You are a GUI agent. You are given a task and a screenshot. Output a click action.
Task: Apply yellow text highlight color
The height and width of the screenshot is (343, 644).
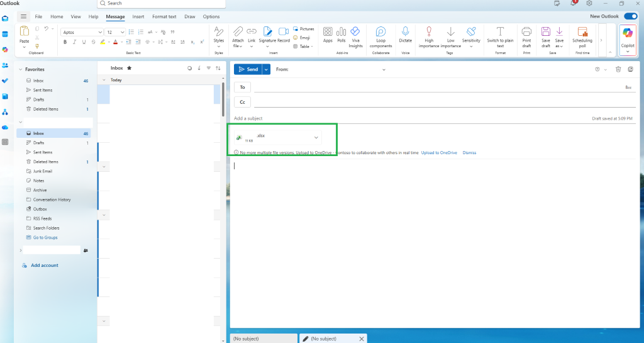103,42
